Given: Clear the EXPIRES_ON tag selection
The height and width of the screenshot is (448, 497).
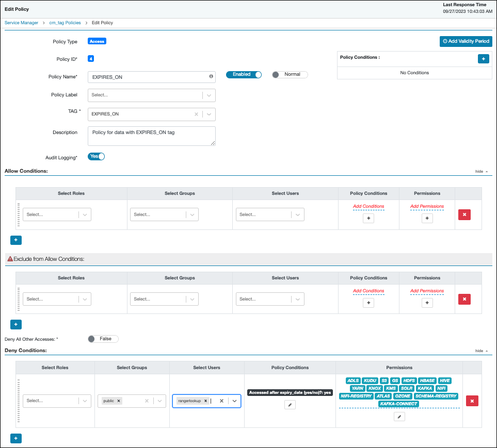Looking at the screenshot, I should (x=196, y=114).
